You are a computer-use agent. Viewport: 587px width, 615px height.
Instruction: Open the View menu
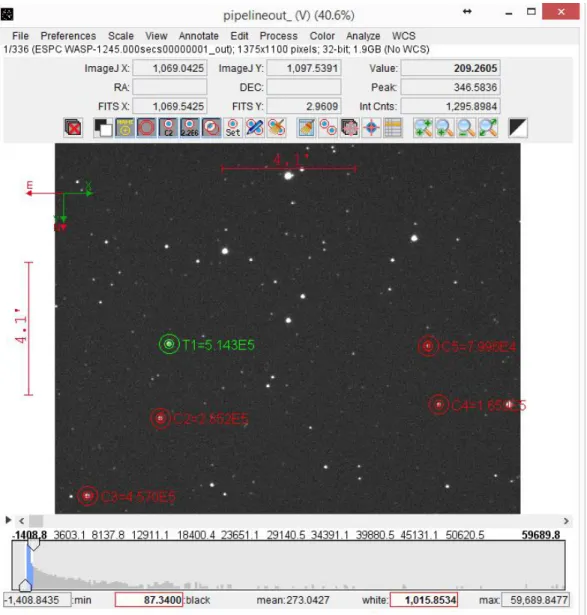(156, 36)
